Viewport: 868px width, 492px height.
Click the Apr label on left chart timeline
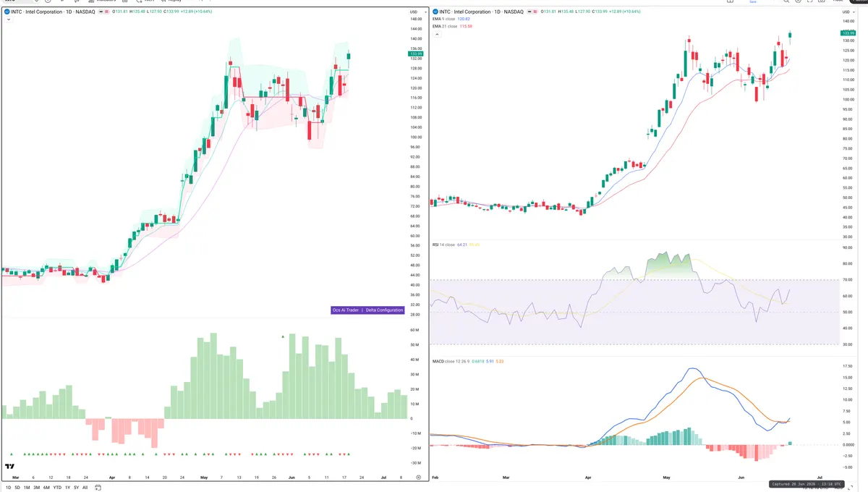tap(112, 478)
